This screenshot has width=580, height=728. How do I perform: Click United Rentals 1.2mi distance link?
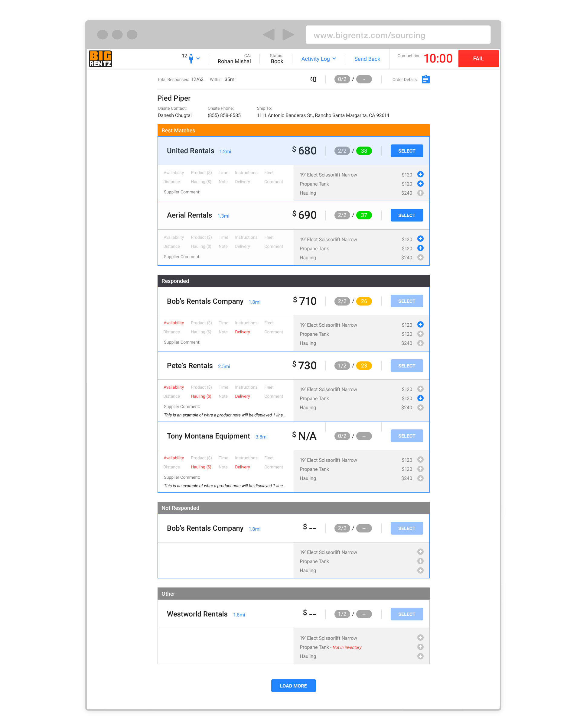[x=225, y=152]
